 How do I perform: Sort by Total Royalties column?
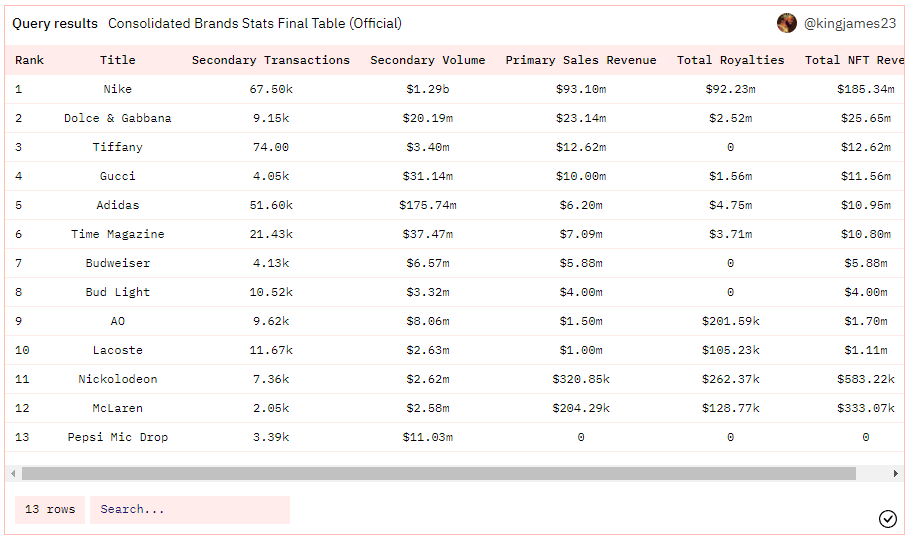tap(730, 60)
